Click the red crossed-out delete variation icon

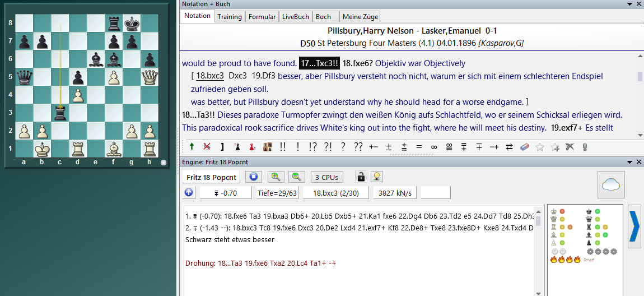tap(207, 147)
